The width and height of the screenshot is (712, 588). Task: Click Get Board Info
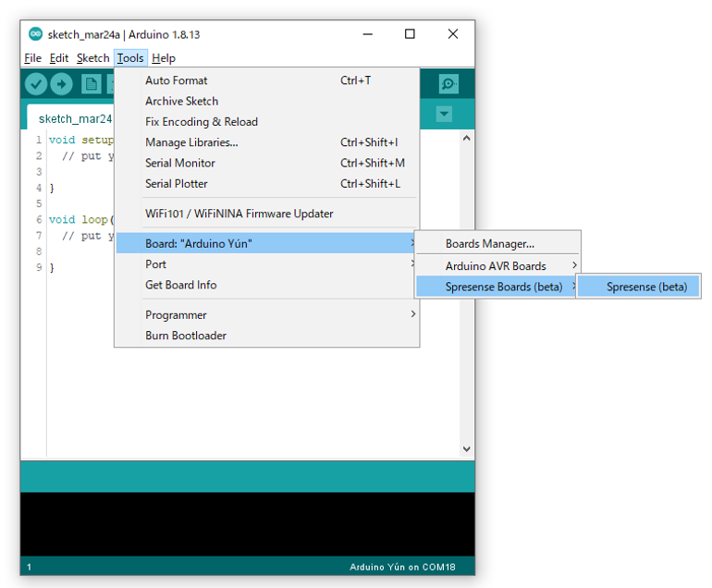coord(181,285)
